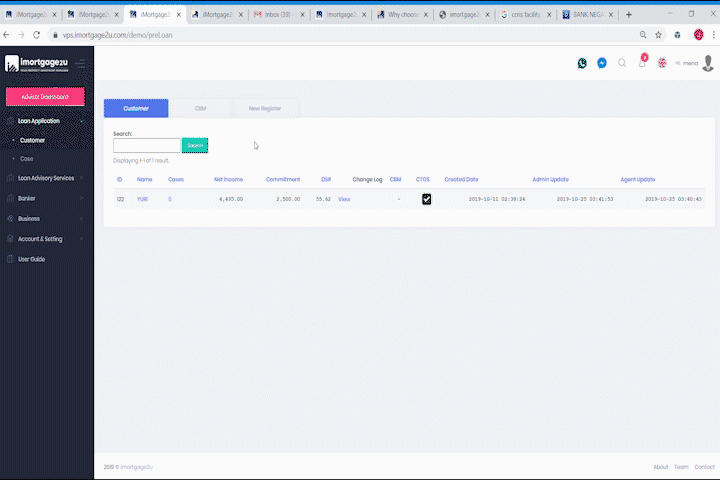720x480 pixels.
Task: Open the Chrome profile avatar
Action: (698, 35)
